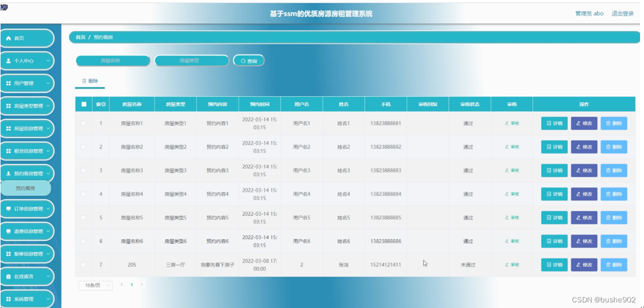This screenshot has width=644, height=308.
Task: Open the 10条/页 page size dropdown
Action: tap(95, 286)
